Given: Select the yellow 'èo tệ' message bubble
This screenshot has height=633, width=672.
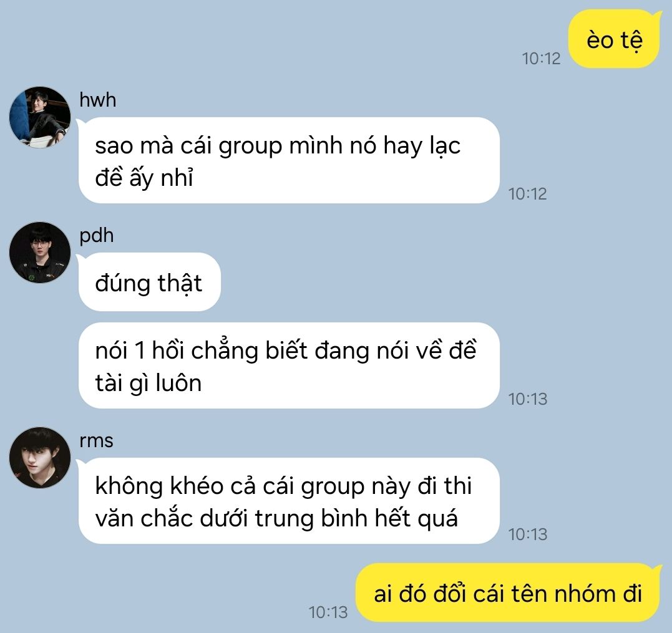Looking at the screenshot, I should click(615, 39).
